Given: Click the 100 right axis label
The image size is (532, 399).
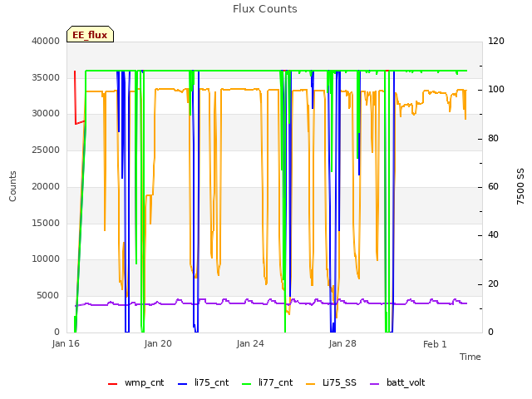Looking at the screenshot, I should tap(496, 89).
